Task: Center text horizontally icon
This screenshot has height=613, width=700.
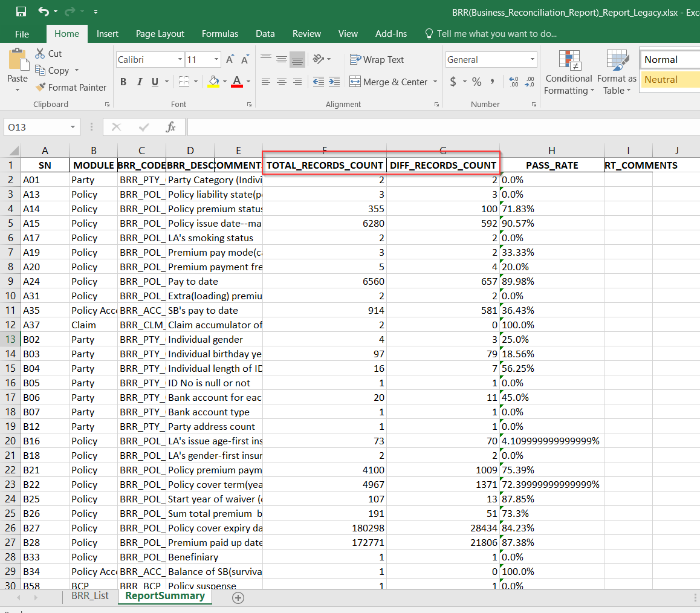Action: point(281,81)
